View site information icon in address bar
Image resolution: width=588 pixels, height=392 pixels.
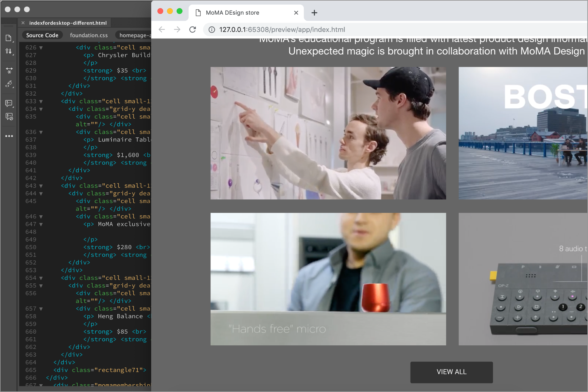(212, 29)
